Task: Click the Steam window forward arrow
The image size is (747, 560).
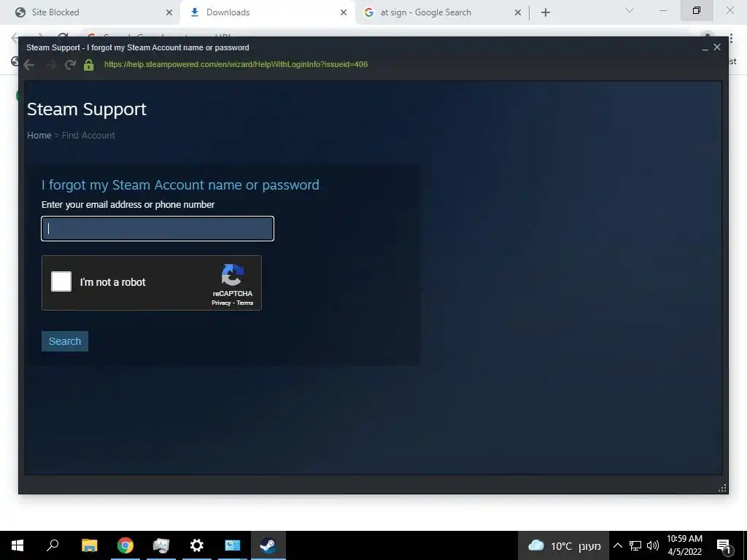Action: click(50, 65)
